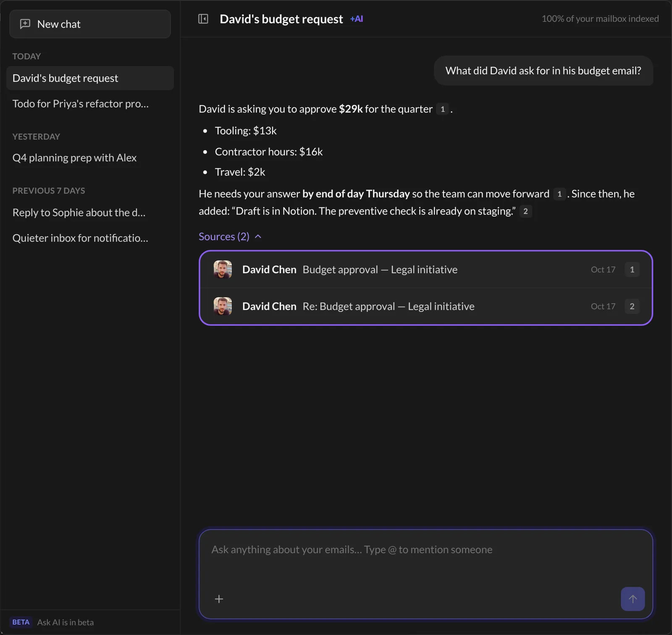Click Oct 17 date of Re: source
The height and width of the screenshot is (635, 672).
tap(603, 306)
